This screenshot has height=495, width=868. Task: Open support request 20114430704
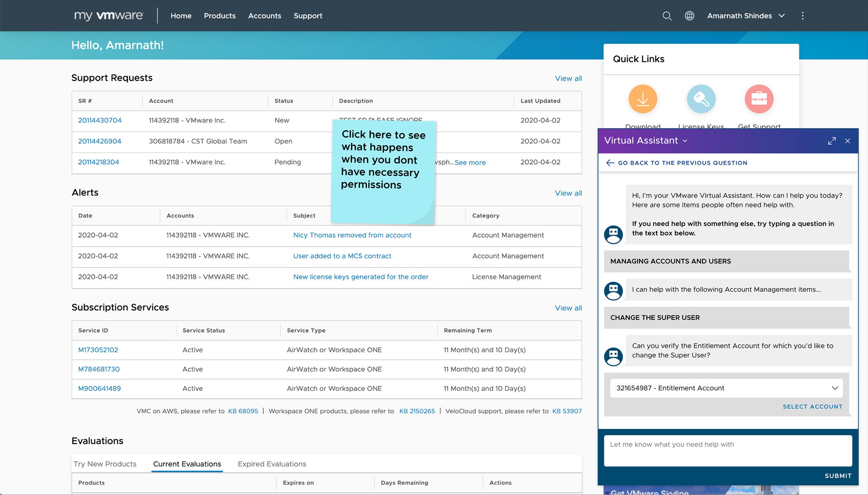click(100, 120)
